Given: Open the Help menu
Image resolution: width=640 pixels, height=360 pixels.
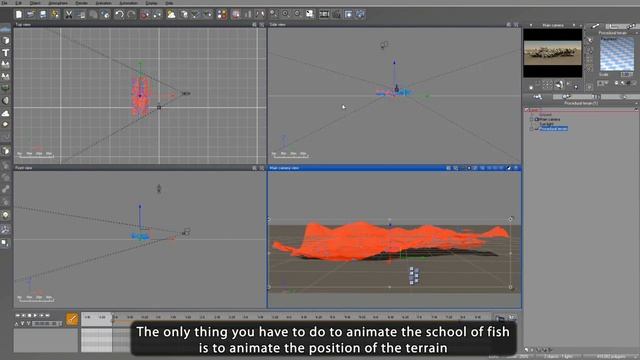Looking at the screenshot, I should (169, 3).
